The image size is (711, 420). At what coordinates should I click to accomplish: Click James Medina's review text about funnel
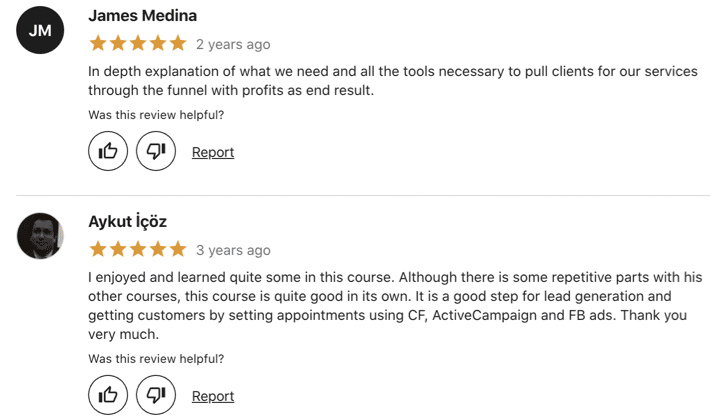click(x=393, y=81)
